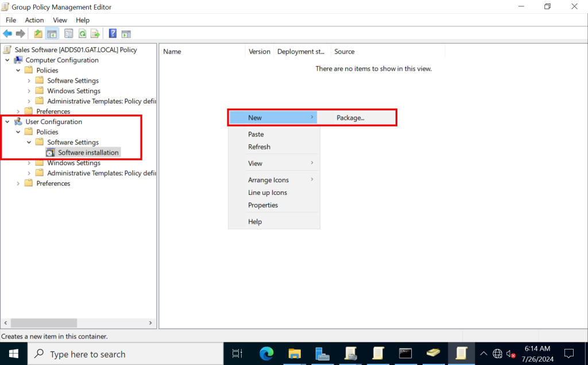This screenshot has height=365, width=588.
Task: Sort by the Version column header
Action: 259,51
